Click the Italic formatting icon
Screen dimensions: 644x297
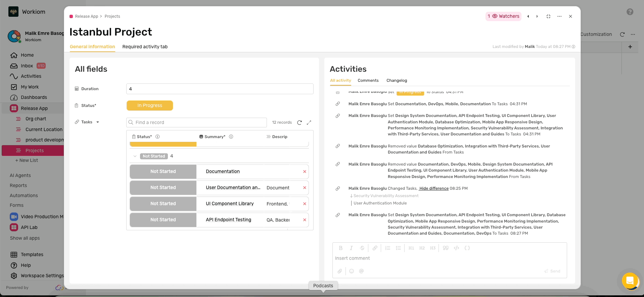click(351, 248)
